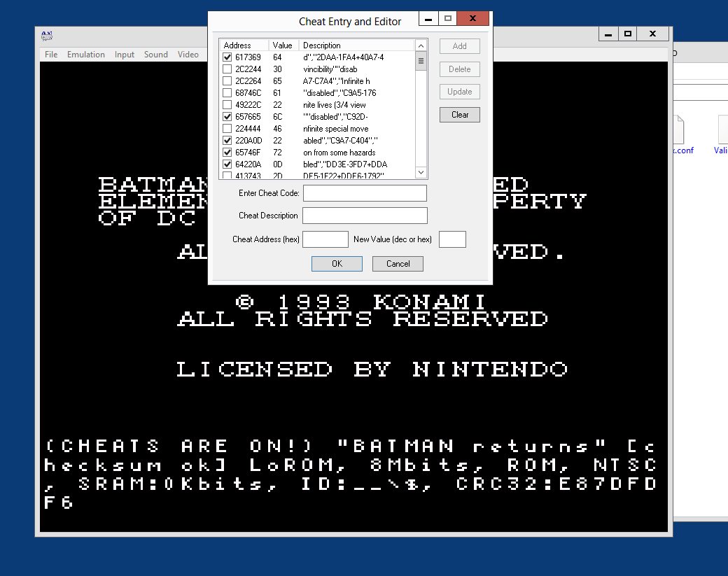Sort cheats by the Value column header
728x576 pixels.
point(283,45)
